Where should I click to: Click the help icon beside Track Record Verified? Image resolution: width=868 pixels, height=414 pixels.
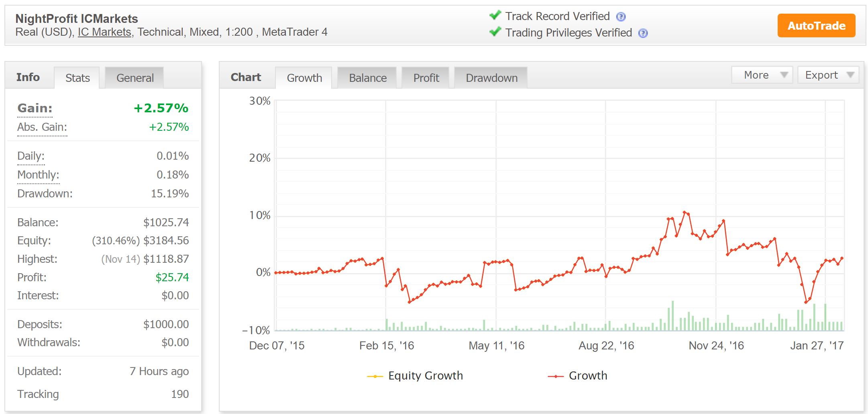click(x=621, y=17)
